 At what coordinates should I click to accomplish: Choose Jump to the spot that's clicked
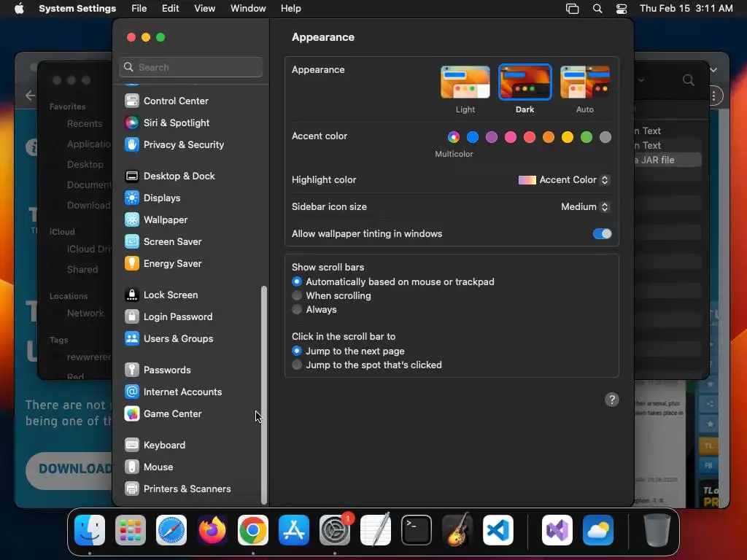pyautogui.click(x=297, y=365)
